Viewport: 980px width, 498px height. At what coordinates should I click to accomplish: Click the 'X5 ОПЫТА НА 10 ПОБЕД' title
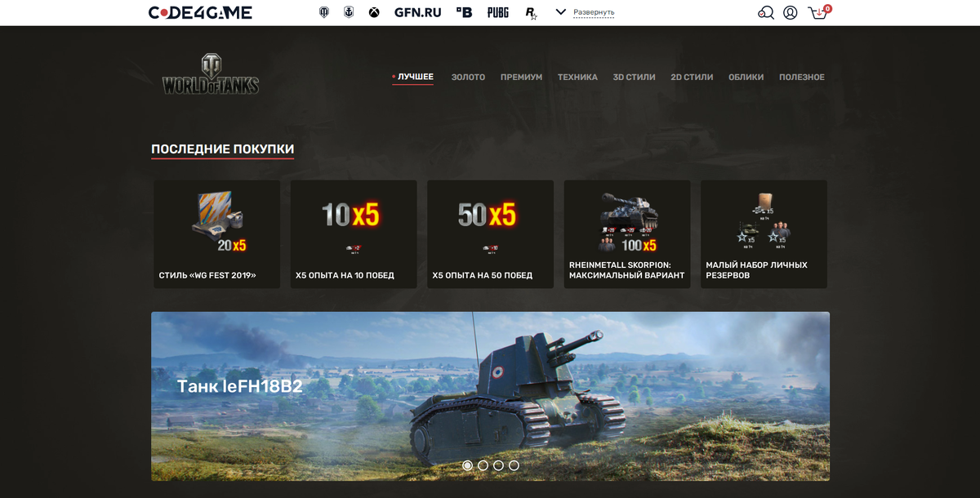345,275
